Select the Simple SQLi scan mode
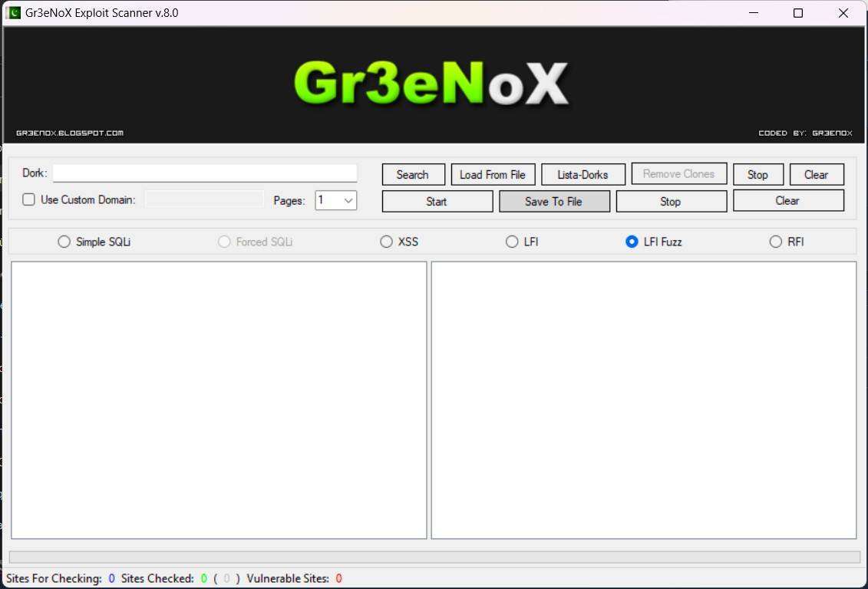Screen dimensions: 868x589 [x=64, y=241]
